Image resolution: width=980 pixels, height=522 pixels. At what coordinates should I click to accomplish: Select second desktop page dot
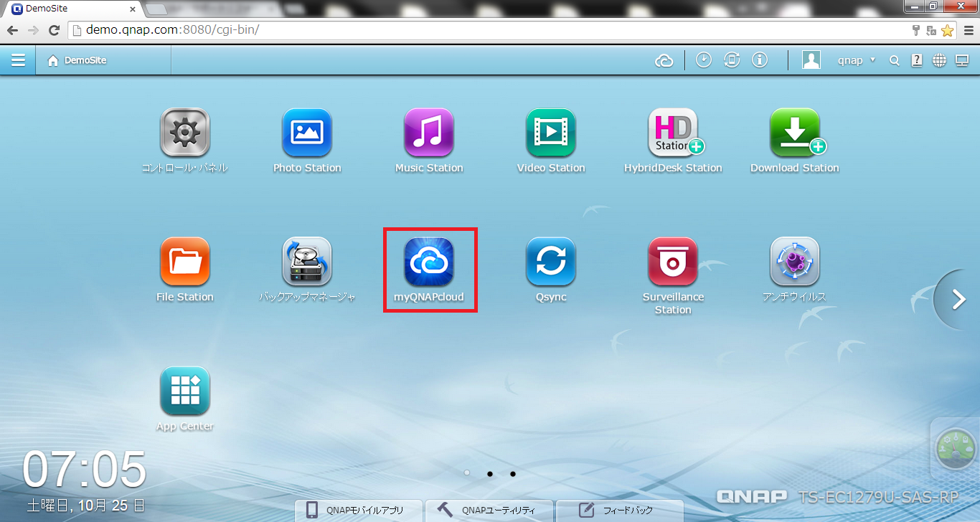tap(490, 474)
